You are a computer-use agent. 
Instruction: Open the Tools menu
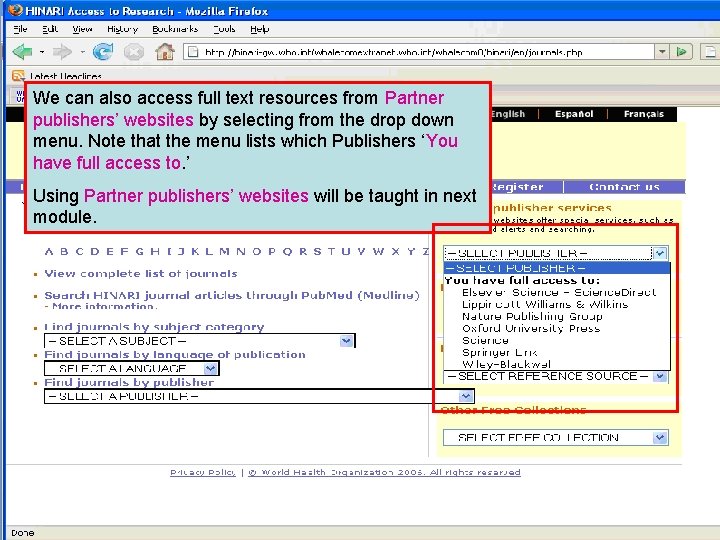[224, 29]
